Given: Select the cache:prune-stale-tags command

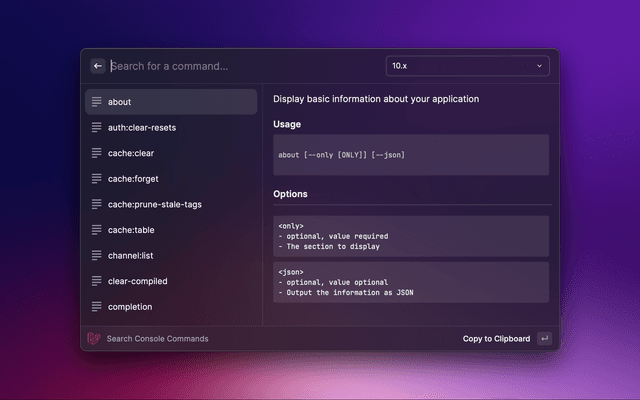Looking at the screenshot, I should click(155, 204).
